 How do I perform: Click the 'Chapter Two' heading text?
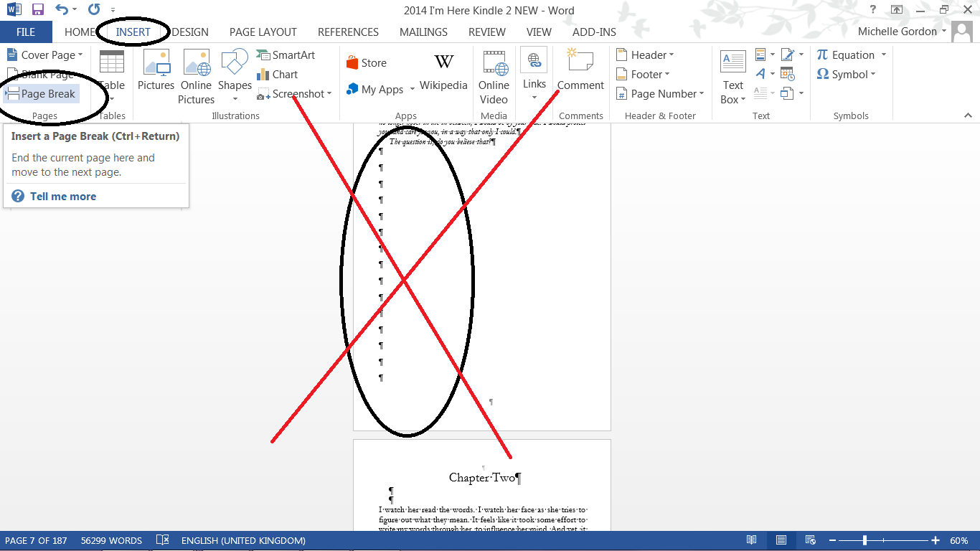tap(483, 478)
